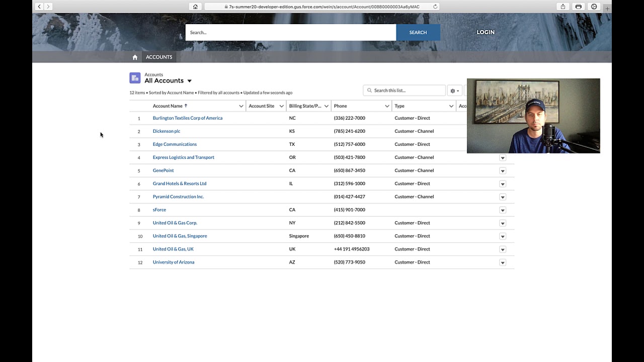The height and width of the screenshot is (362, 644).
Task: Open Burlington Textiles Corp of America account
Action: tap(188, 118)
